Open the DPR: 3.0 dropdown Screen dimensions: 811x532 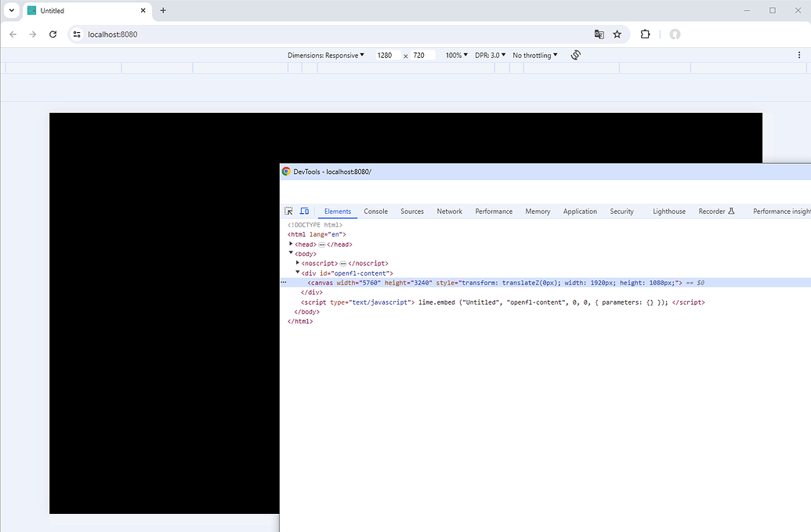click(491, 56)
